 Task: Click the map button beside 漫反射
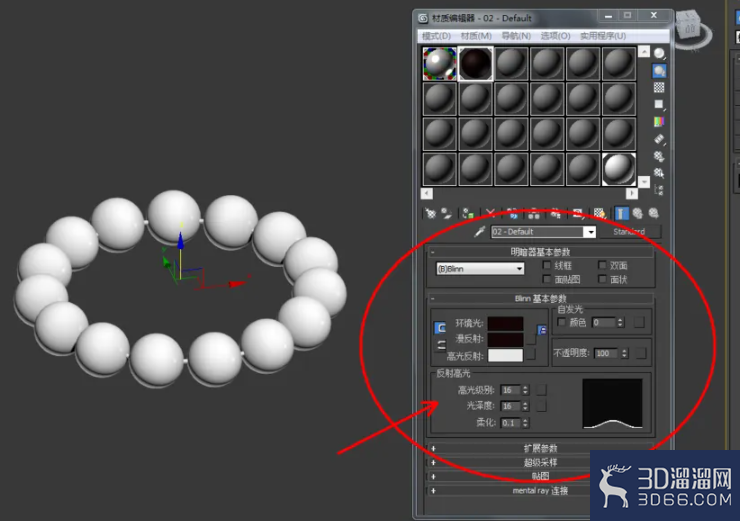pos(531,339)
